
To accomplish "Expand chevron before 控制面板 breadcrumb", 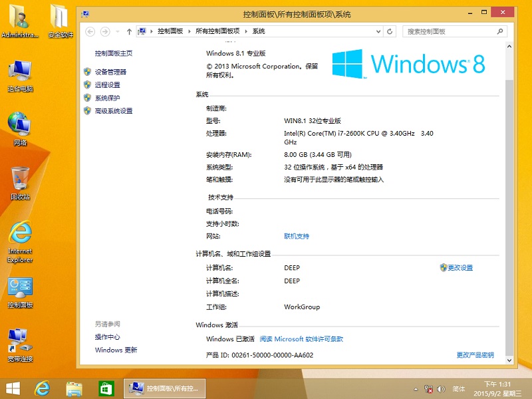I will coord(152,31).
